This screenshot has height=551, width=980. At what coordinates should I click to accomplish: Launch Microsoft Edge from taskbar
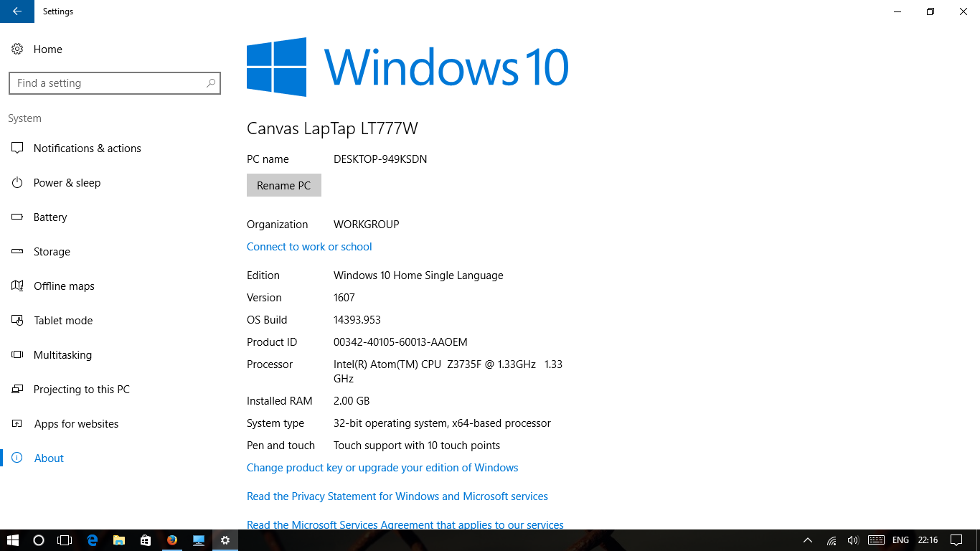pos(93,540)
